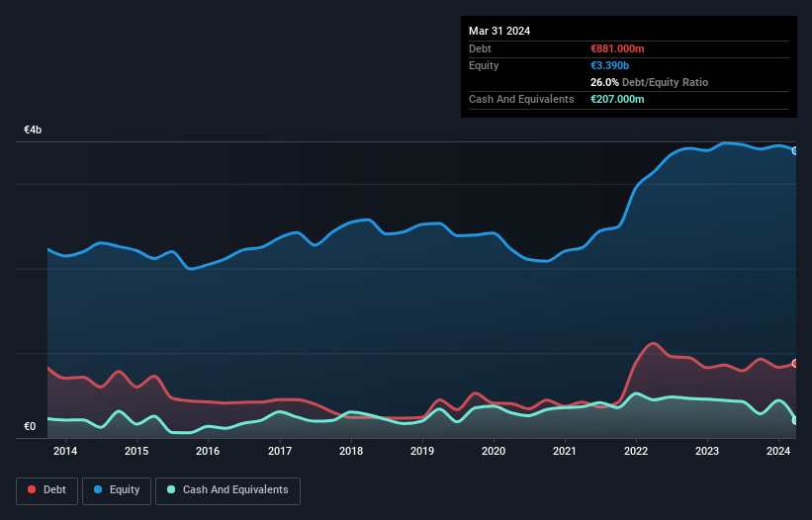The height and width of the screenshot is (520, 812).
Task: Click the €207.000m cash value
Action: [x=617, y=99]
